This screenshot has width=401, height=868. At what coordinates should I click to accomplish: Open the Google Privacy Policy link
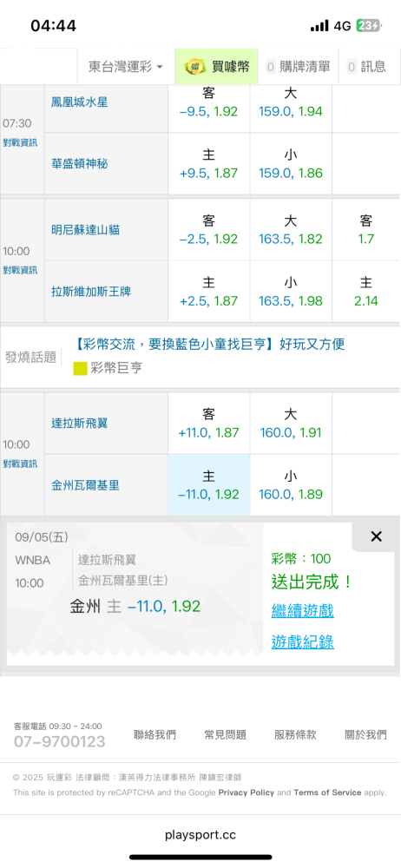246,792
